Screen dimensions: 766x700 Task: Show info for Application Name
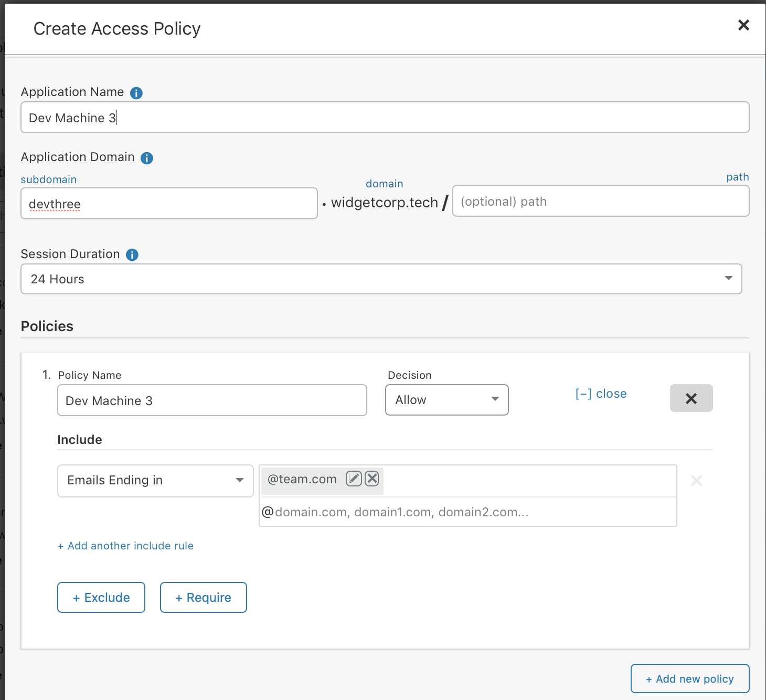[x=136, y=93]
